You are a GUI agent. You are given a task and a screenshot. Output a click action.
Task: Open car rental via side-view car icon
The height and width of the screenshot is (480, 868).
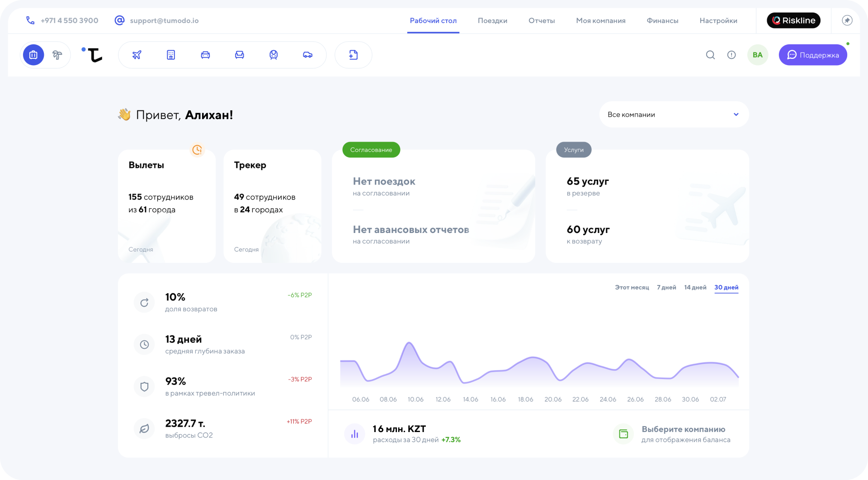click(308, 55)
